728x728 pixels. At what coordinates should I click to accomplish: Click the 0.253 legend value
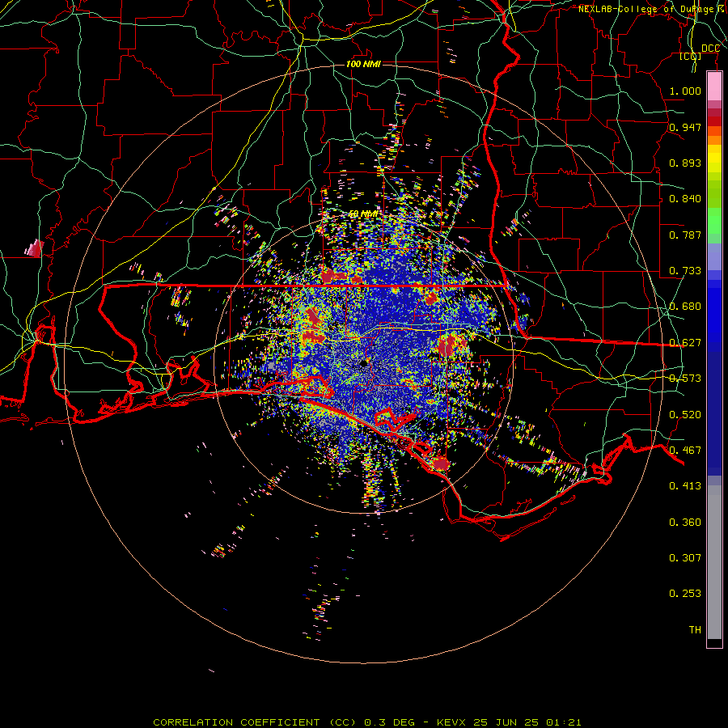tap(685, 594)
